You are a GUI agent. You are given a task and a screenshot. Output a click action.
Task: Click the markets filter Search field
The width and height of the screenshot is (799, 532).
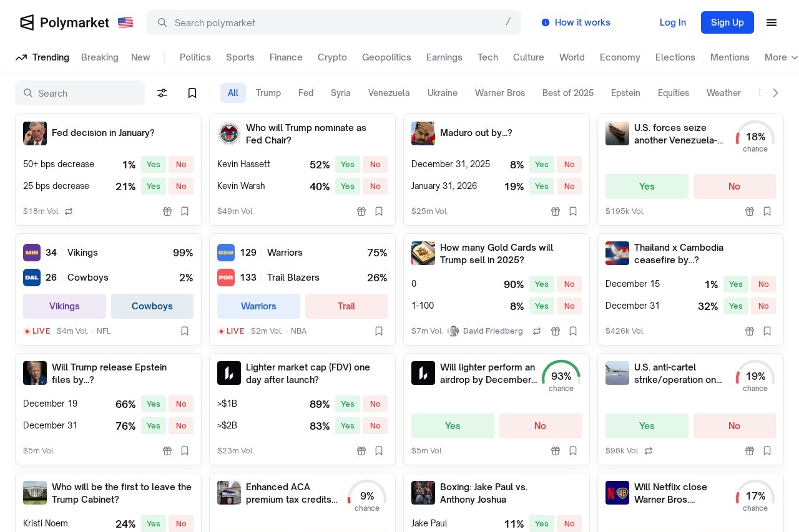80,93
